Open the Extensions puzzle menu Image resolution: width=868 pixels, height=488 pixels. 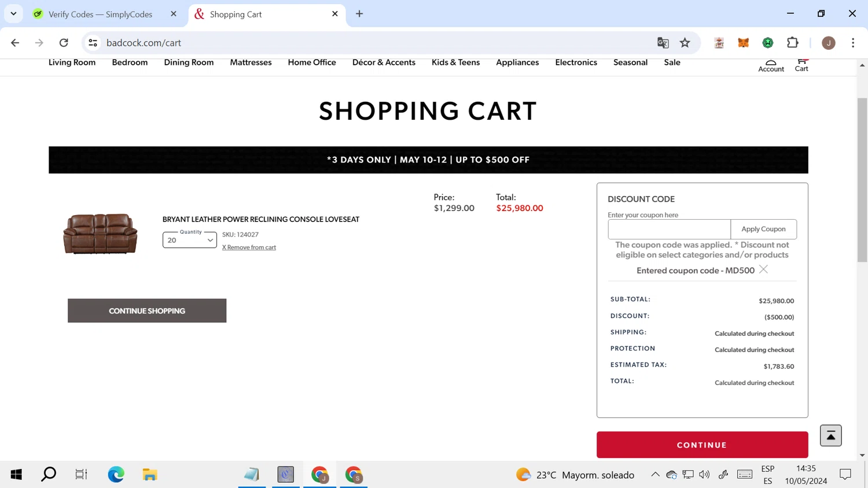point(793,43)
